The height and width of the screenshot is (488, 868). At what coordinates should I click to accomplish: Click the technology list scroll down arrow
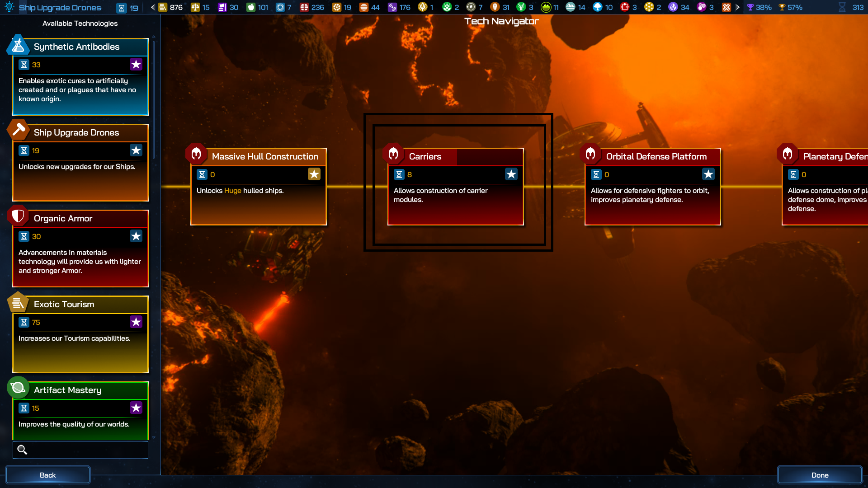pos(154,437)
